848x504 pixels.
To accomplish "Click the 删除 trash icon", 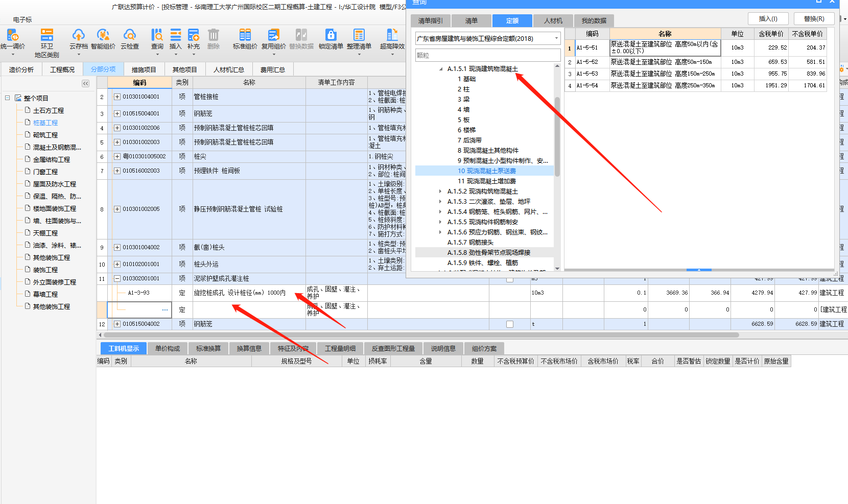I will pos(214,35).
